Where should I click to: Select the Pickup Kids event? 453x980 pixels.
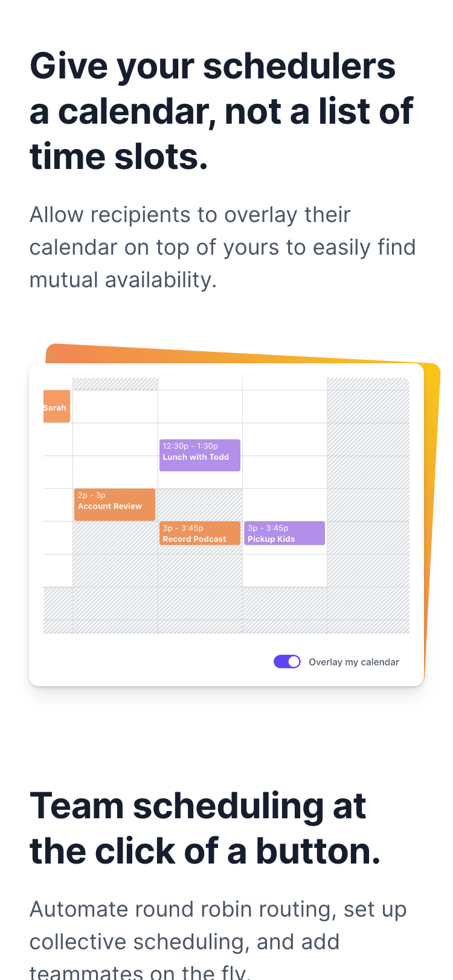pyautogui.click(x=284, y=533)
